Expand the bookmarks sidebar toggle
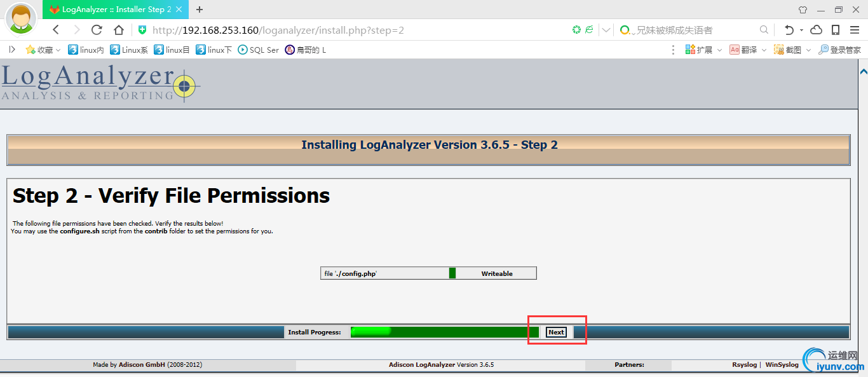 click(x=11, y=49)
